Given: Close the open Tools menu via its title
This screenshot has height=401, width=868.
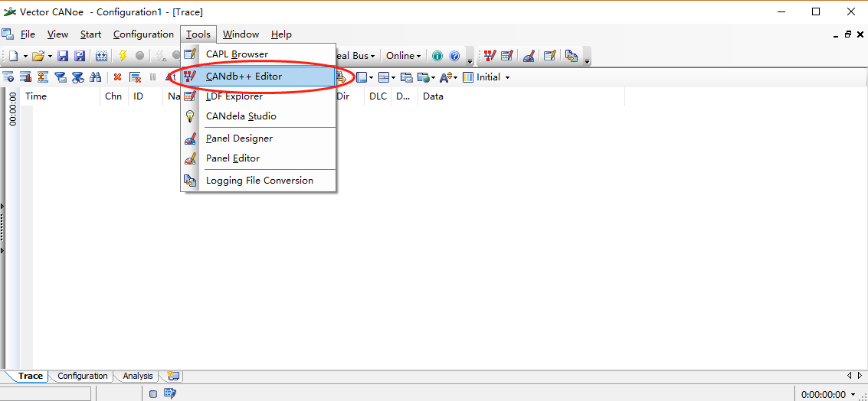Looking at the screenshot, I should (x=198, y=34).
